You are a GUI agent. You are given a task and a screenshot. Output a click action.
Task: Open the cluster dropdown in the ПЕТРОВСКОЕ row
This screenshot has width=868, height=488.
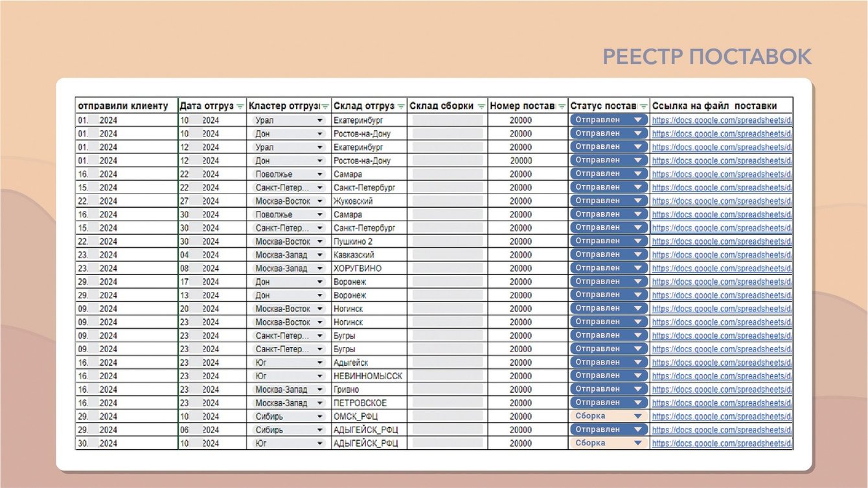click(319, 403)
